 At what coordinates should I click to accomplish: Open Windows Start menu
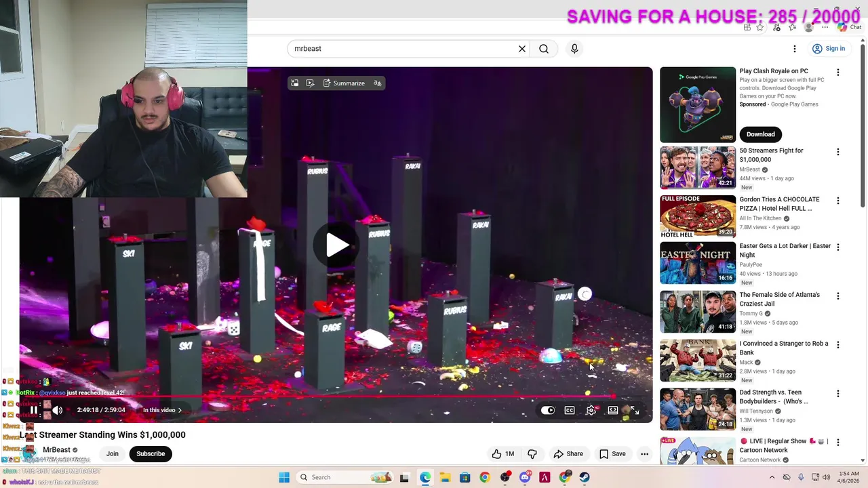284,477
